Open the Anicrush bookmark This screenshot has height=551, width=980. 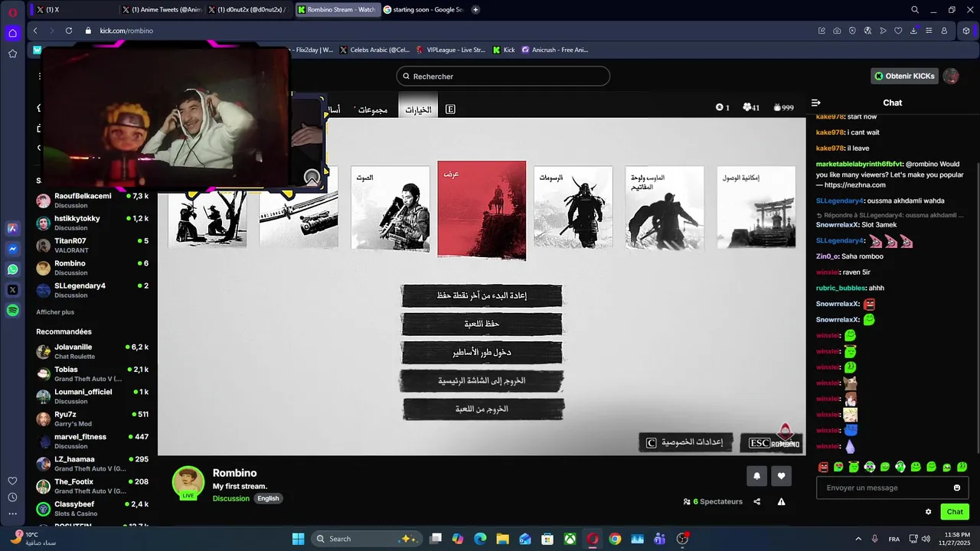554,50
